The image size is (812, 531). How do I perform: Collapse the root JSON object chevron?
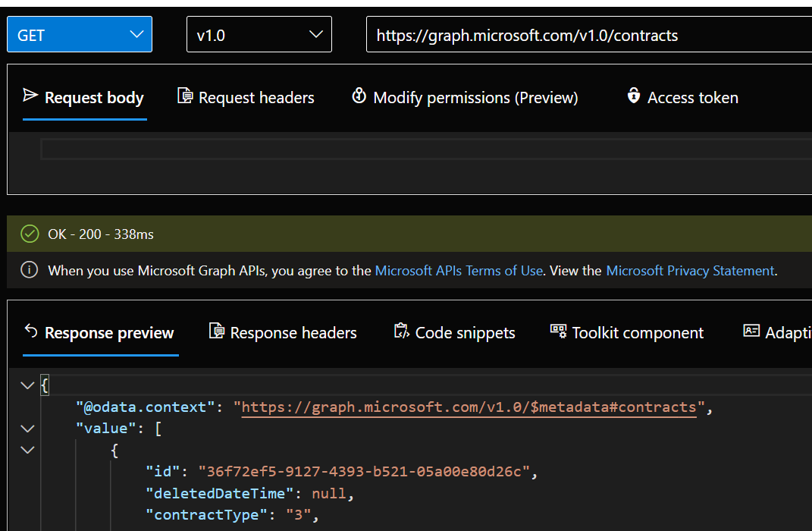pos(27,385)
